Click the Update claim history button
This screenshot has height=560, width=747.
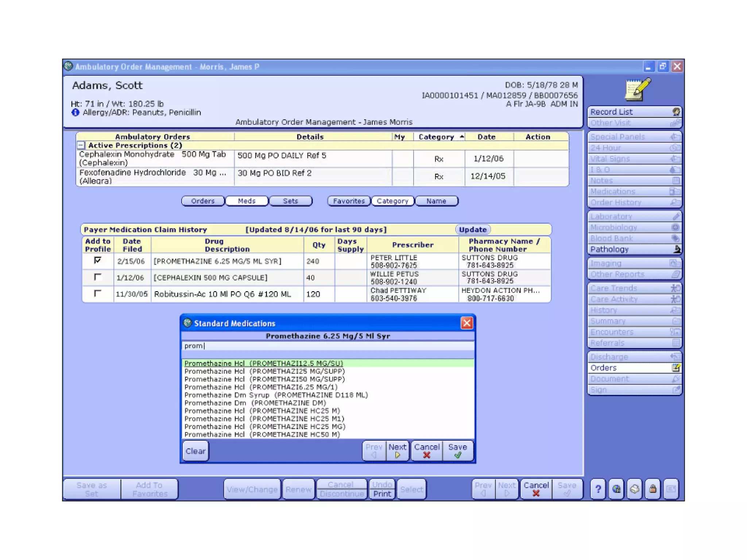pos(472,230)
